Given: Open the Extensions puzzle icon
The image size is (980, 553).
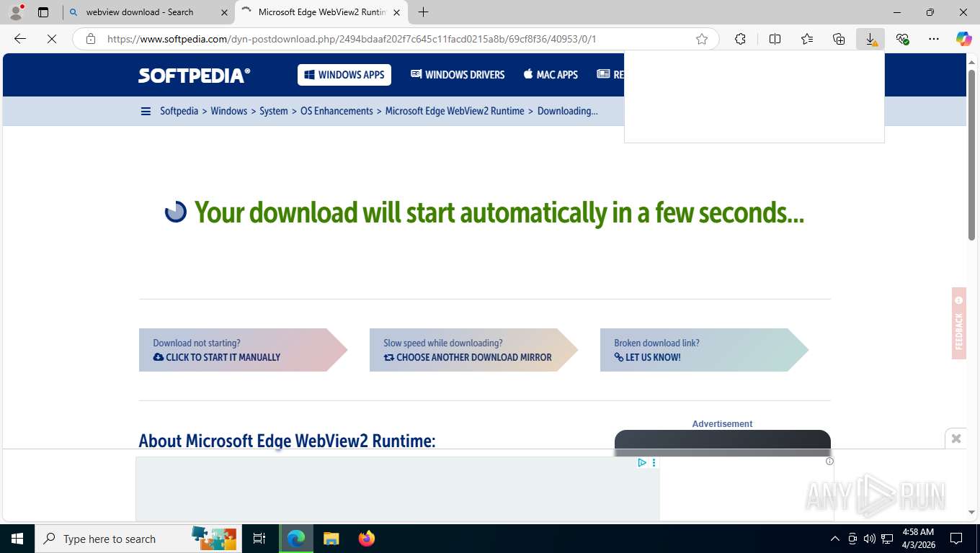Looking at the screenshot, I should click(740, 39).
